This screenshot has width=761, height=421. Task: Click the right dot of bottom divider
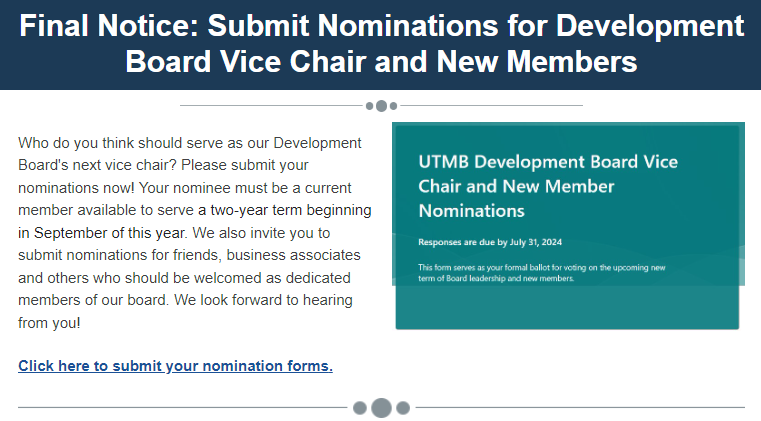coord(403,408)
